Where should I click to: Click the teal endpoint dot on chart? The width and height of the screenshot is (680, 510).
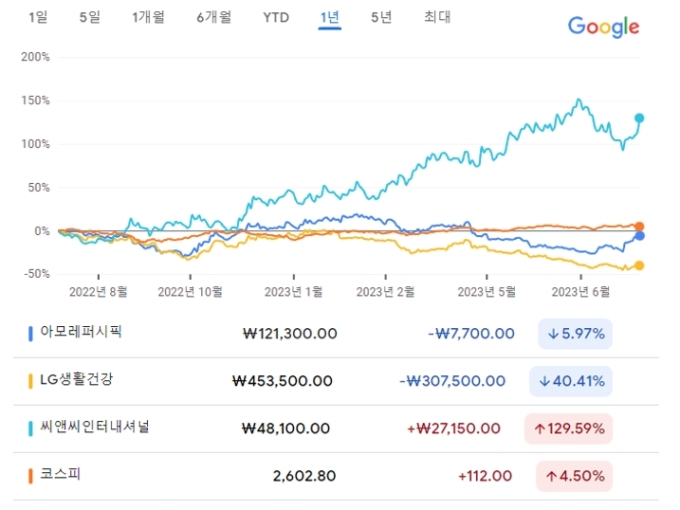click(639, 118)
